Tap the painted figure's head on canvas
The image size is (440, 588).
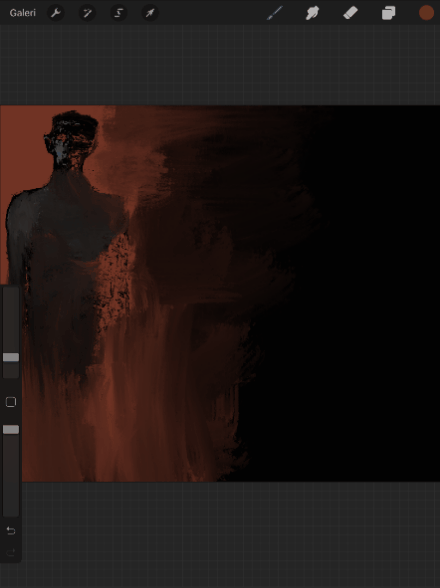click(x=71, y=140)
